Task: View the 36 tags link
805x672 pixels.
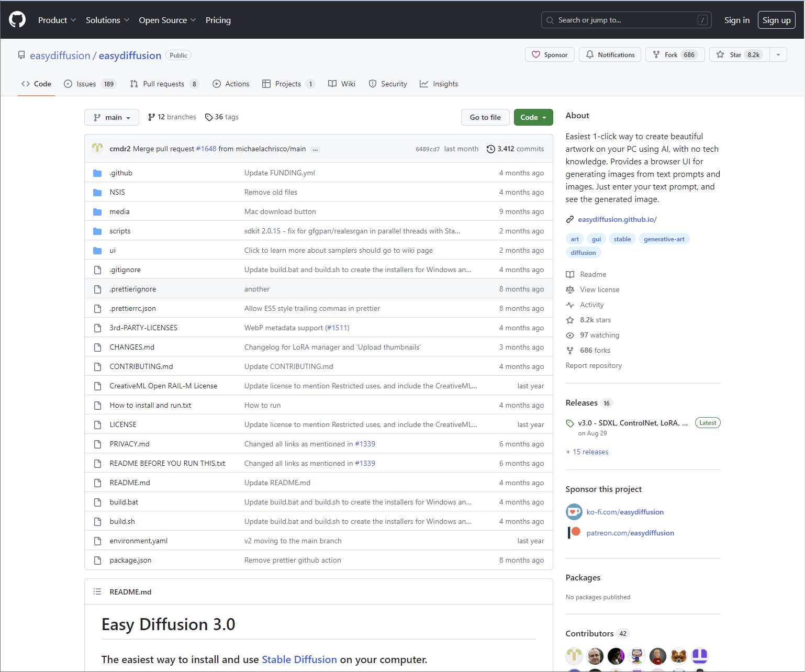Action: pos(222,117)
